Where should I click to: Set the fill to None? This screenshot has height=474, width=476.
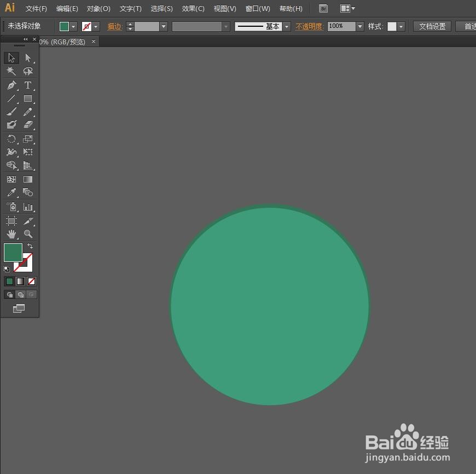pos(31,281)
